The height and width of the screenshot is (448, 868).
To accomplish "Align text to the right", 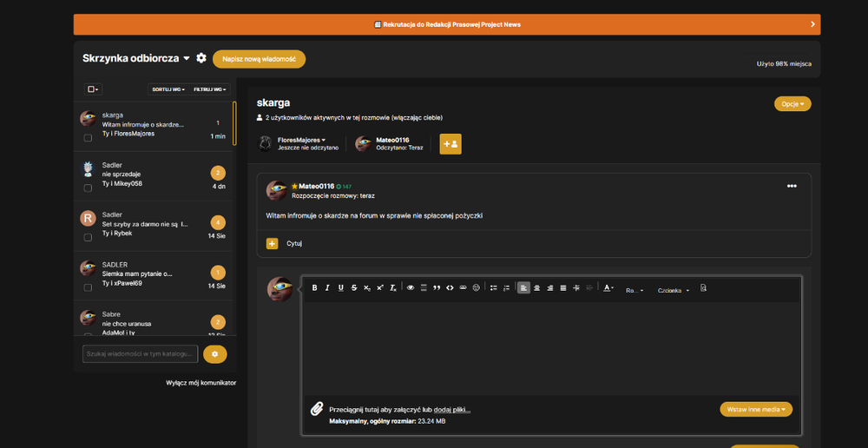I will click(x=549, y=288).
